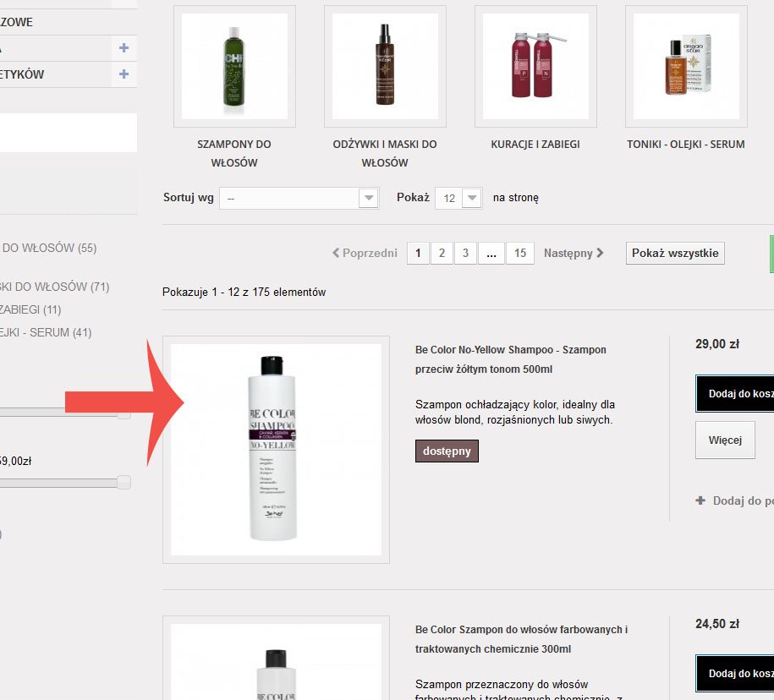Open Be Color Szampon farbowanych 300ml title
This screenshot has width=774, height=700.
tap(521, 639)
